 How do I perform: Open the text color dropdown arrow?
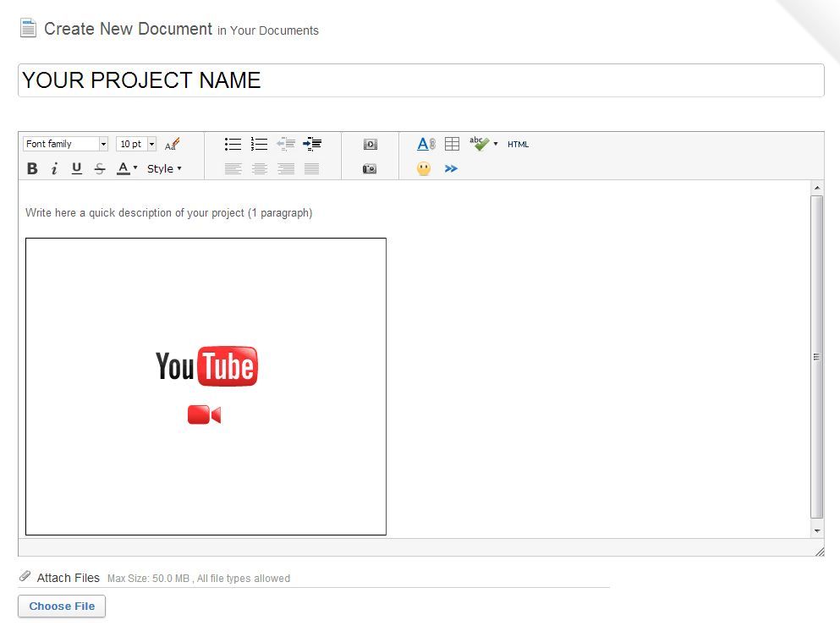[x=135, y=167]
